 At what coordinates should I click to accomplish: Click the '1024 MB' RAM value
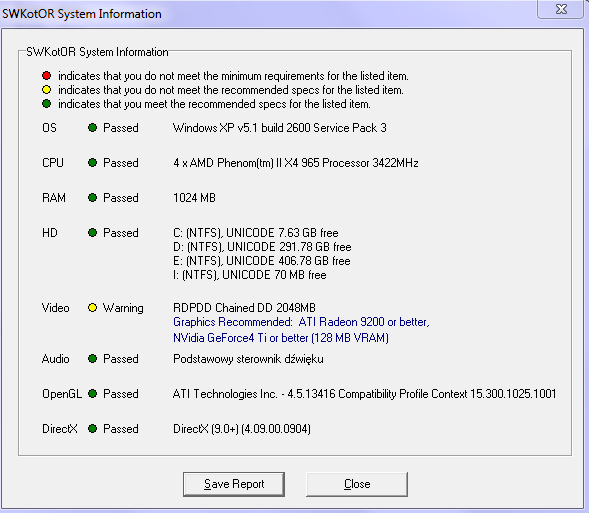tap(194, 198)
